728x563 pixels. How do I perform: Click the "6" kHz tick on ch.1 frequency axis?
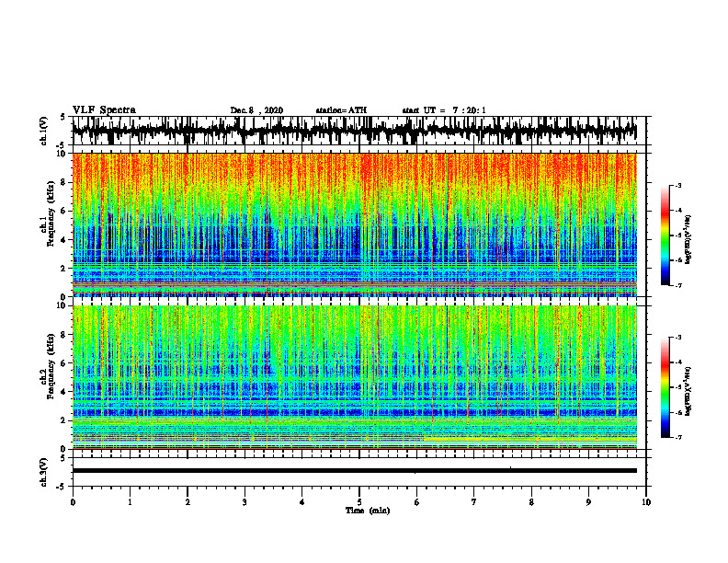[63, 211]
